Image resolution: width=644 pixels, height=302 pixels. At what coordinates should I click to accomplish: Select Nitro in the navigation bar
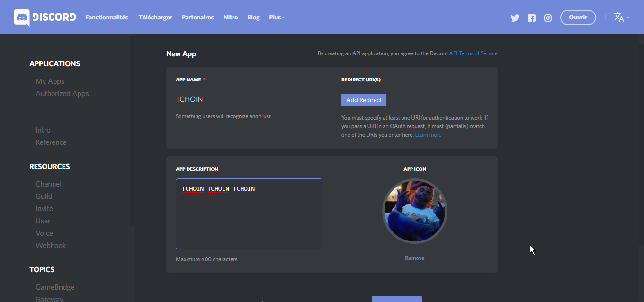pyautogui.click(x=231, y=17)
